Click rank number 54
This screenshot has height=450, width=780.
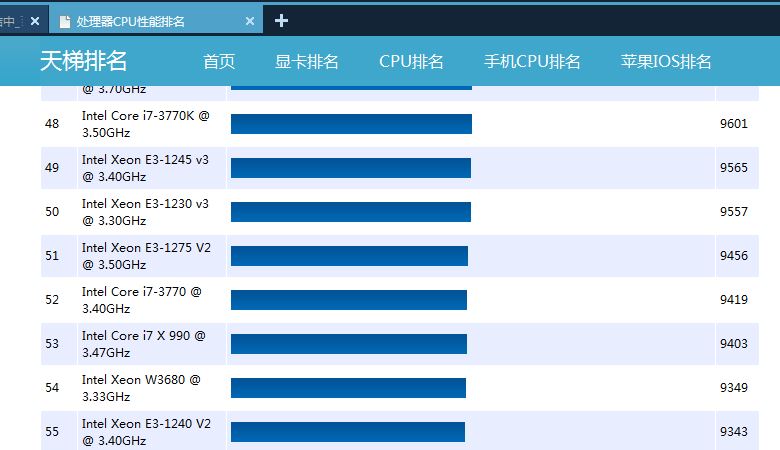[52, 388]
